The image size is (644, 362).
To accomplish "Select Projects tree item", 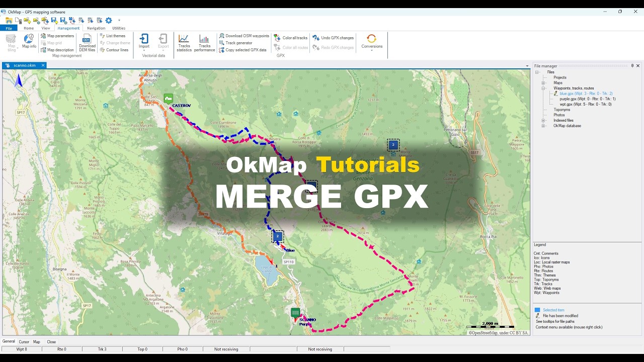I will [560, 77].
